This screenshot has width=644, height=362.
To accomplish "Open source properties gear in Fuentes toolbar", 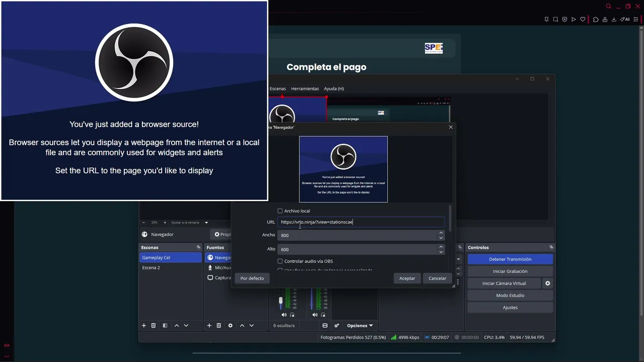I will tap(230, 326).
